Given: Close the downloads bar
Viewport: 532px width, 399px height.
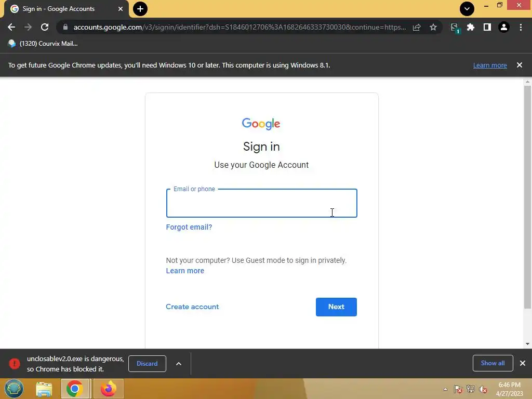Looking at the screenshot, I should (x=523, y=363).
